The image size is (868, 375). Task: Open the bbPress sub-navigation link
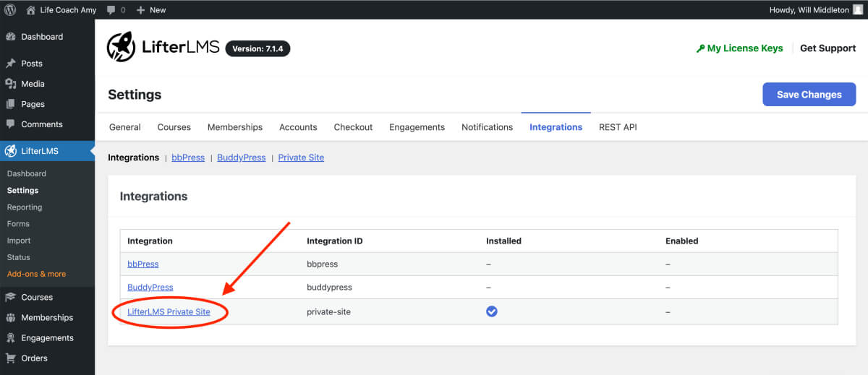tap(188, 158)
